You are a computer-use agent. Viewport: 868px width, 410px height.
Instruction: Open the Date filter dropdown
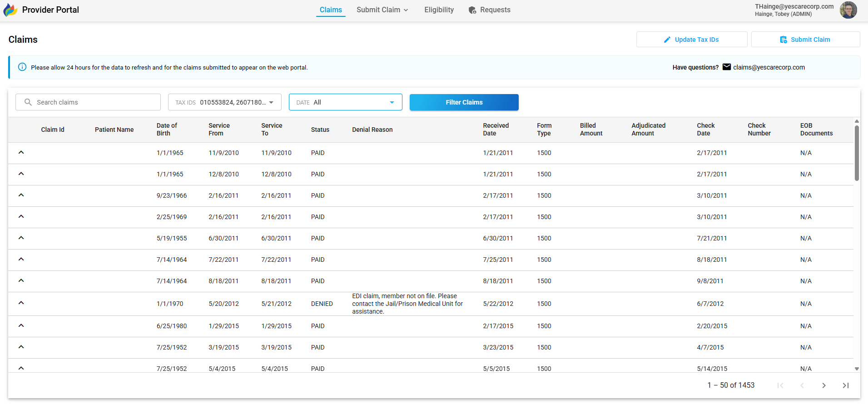click(x=346, y=102)
